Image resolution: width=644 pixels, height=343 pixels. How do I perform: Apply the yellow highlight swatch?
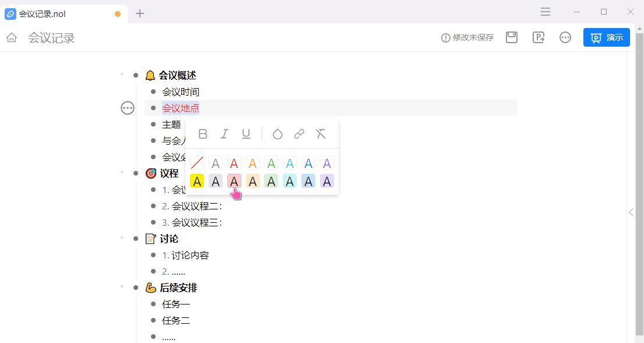click(198, 181)
